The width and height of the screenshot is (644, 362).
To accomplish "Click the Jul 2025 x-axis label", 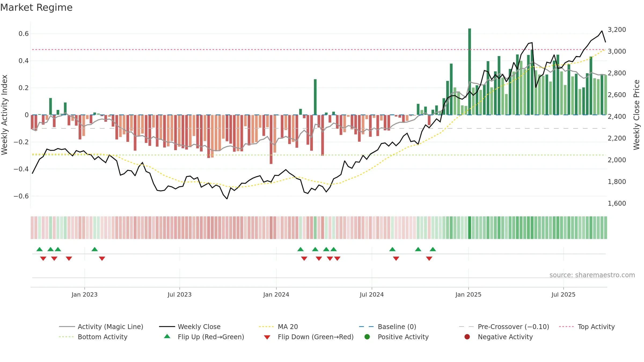I will coord(563,294).
